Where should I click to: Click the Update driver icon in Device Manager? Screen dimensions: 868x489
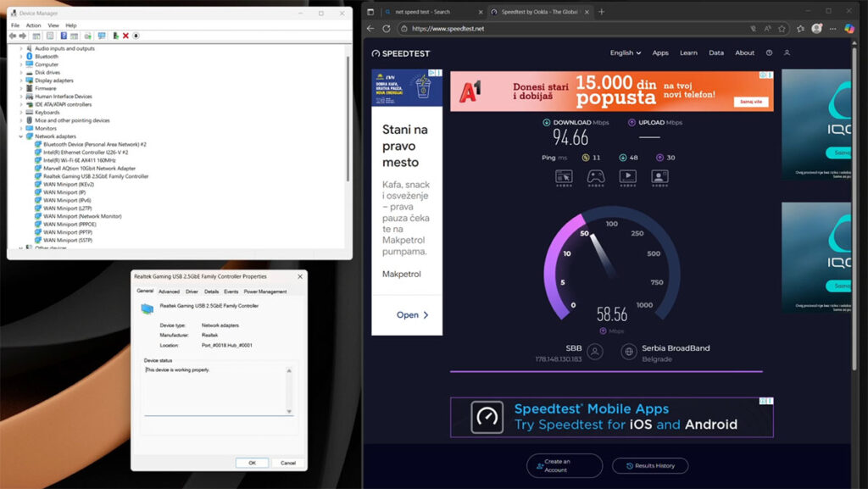click(x=115, y=36)
